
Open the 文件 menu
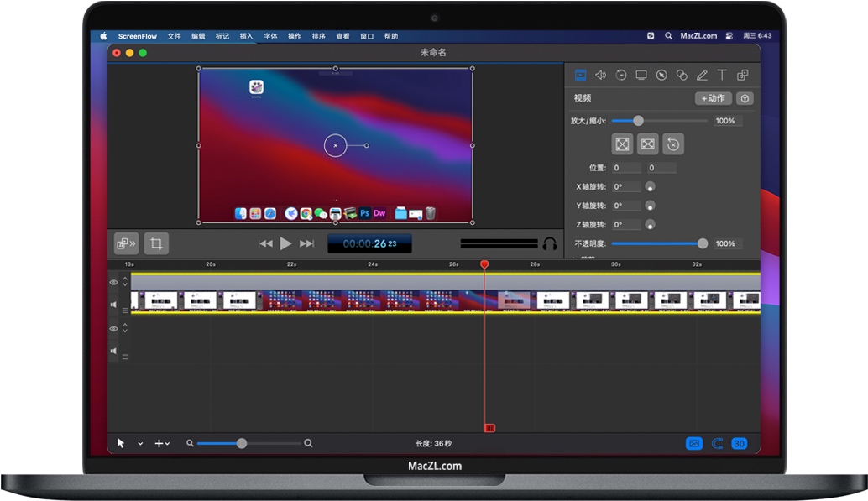174,36
